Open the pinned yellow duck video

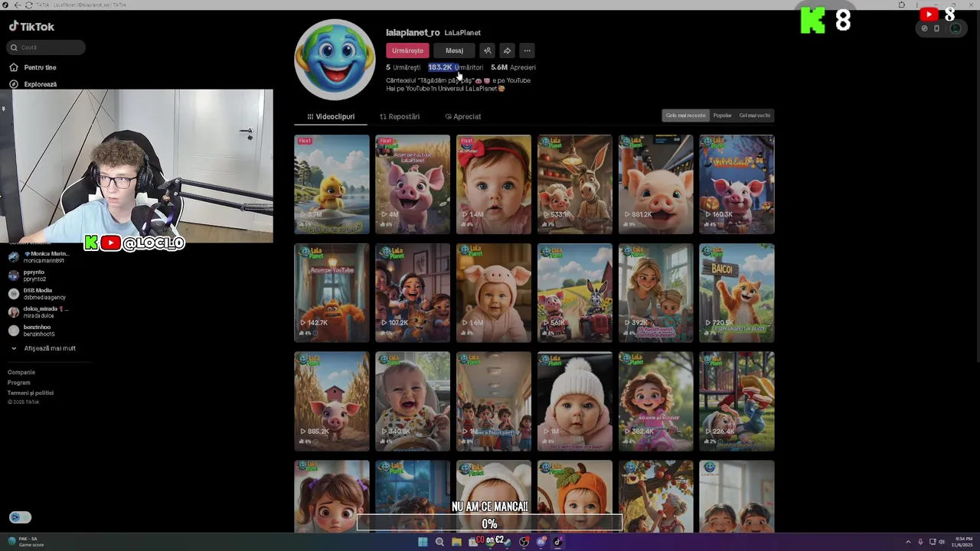coord(332,184)
